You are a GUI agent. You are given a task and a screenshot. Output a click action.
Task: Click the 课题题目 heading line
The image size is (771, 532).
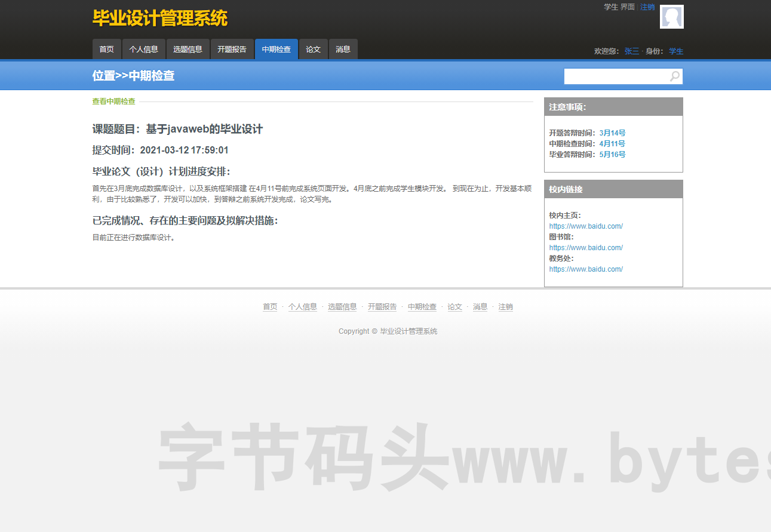coord(177,129)
